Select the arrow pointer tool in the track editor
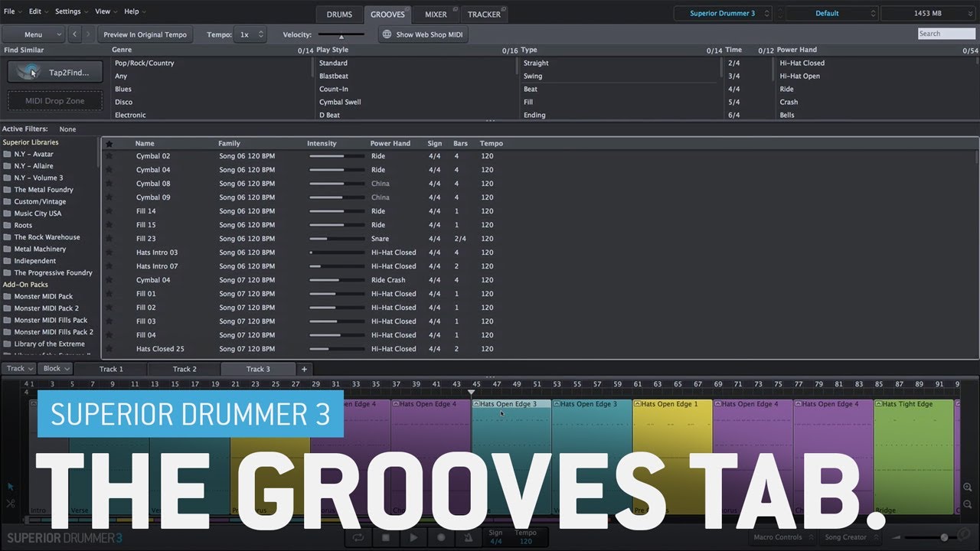The width and height of the screenshot is (980, 551). tap(11, 486)
